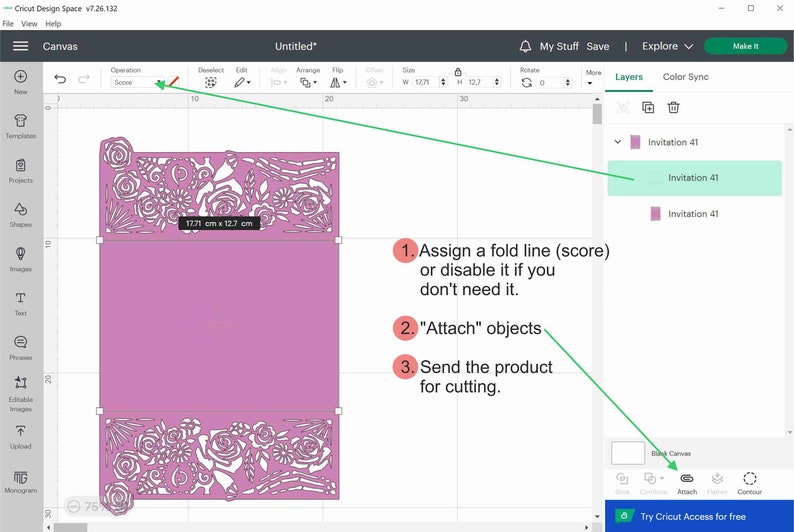
Task: Adjust the height stepper arrows
Action: coord(497,82)
